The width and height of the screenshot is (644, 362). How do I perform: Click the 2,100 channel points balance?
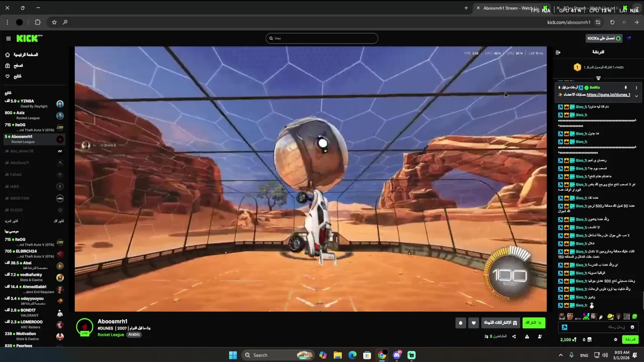coord(569,339)
